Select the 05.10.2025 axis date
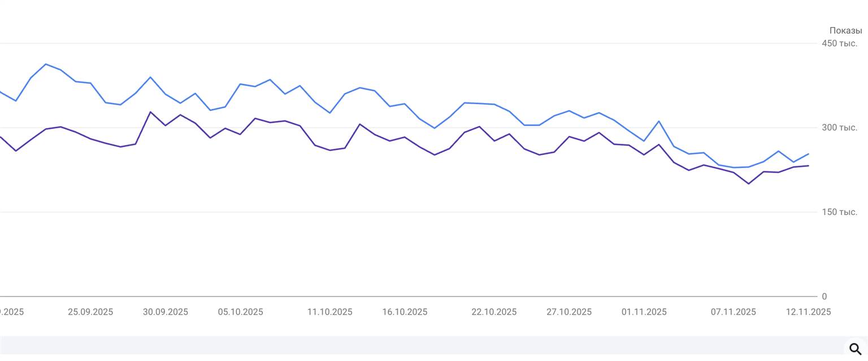 coord(241,312)
